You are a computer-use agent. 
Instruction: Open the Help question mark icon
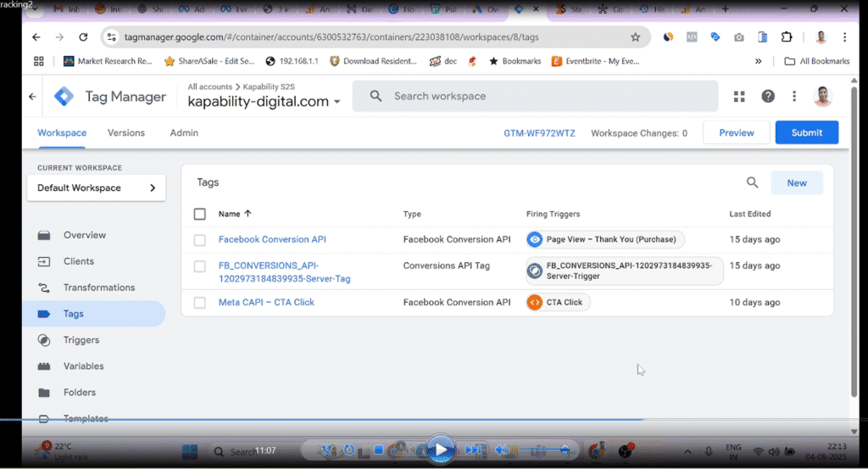point(767,97)
